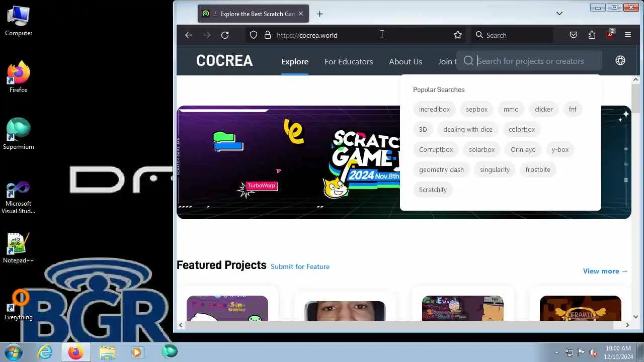Click the site security padlock icon

(x=268, y=35)
